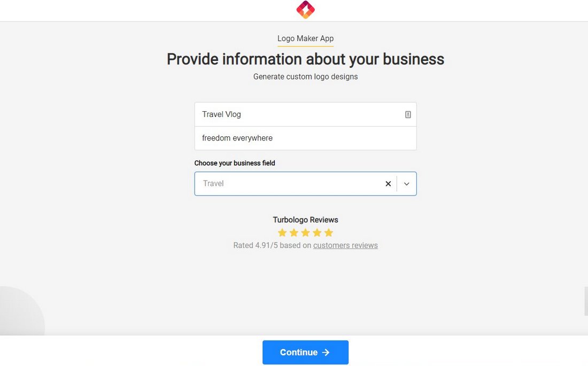This screenshot has height=366, width=588.
Task: Click the freedom everywhere slogan field
Action: point(305,138)
